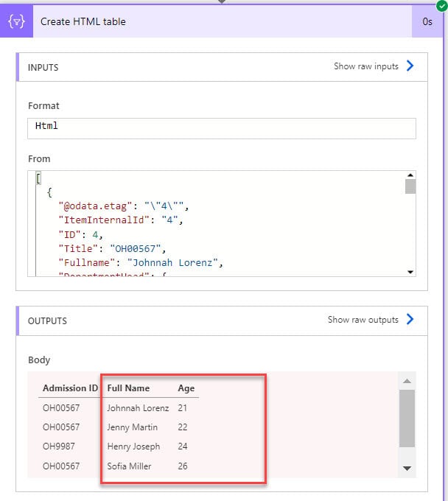Click the Johnnah Lorenz name cell

pyautogui.click(x=138, y=408)
